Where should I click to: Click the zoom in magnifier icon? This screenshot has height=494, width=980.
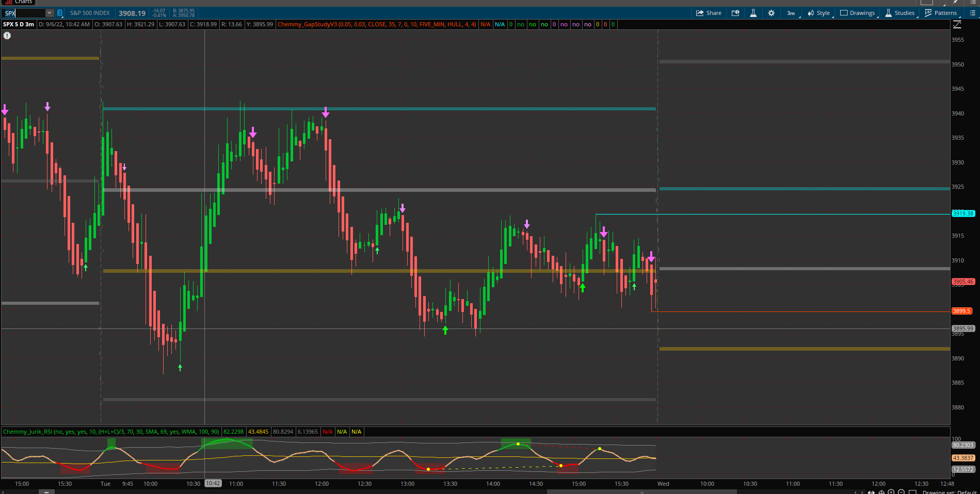point(891,492)
